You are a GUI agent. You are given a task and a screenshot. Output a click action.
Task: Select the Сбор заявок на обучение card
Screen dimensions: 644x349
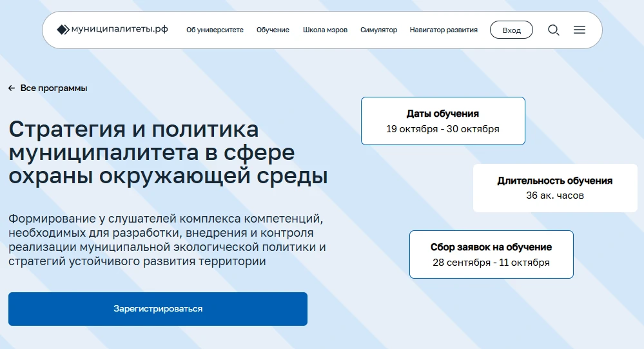(491, 254)
